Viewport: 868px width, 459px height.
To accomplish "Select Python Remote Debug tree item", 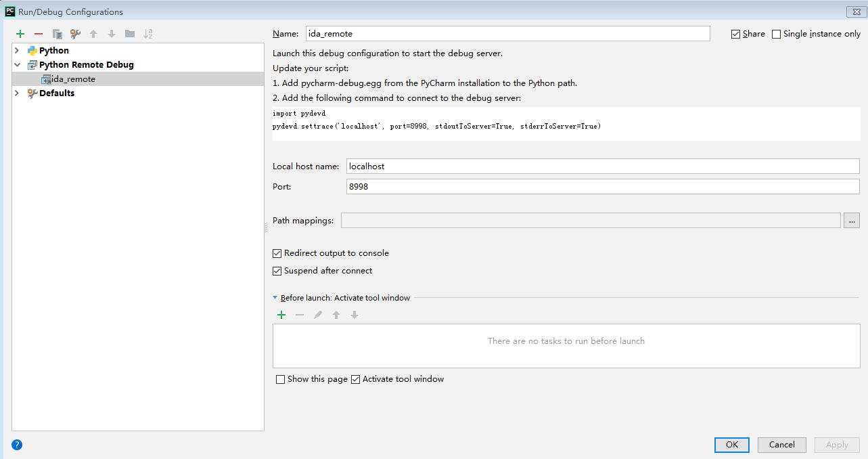I will (x=87, y=65).
